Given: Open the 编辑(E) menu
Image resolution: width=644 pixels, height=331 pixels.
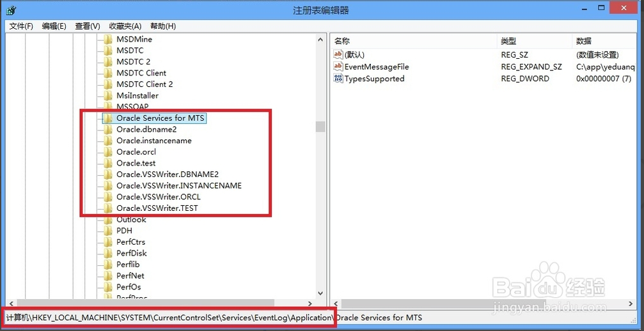Looking at the screenshot, I should pos(54,26).
